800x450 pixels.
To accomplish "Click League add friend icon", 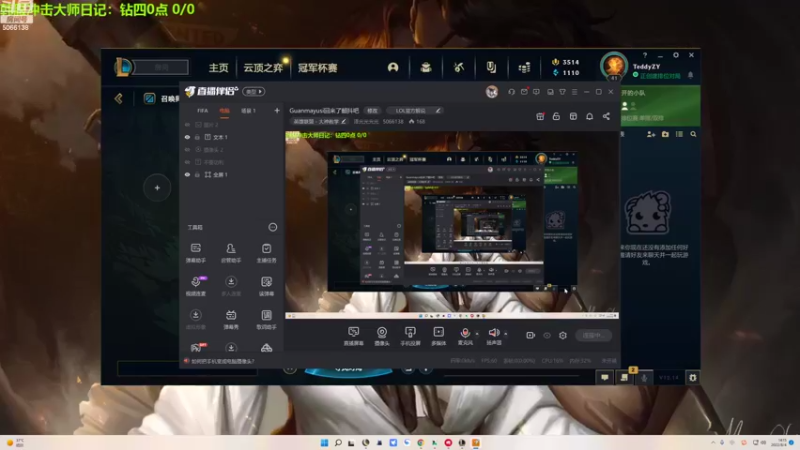I will coord(651,134).
